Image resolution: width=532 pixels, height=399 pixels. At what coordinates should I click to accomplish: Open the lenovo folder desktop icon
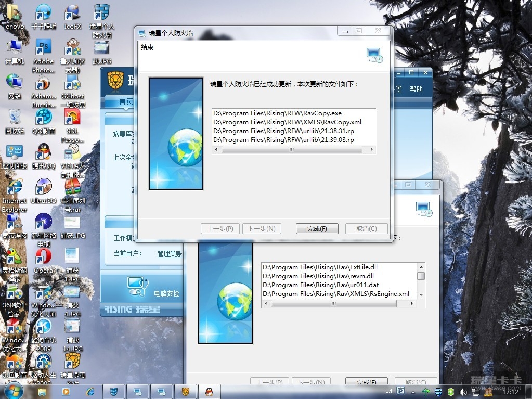(14, 16)
